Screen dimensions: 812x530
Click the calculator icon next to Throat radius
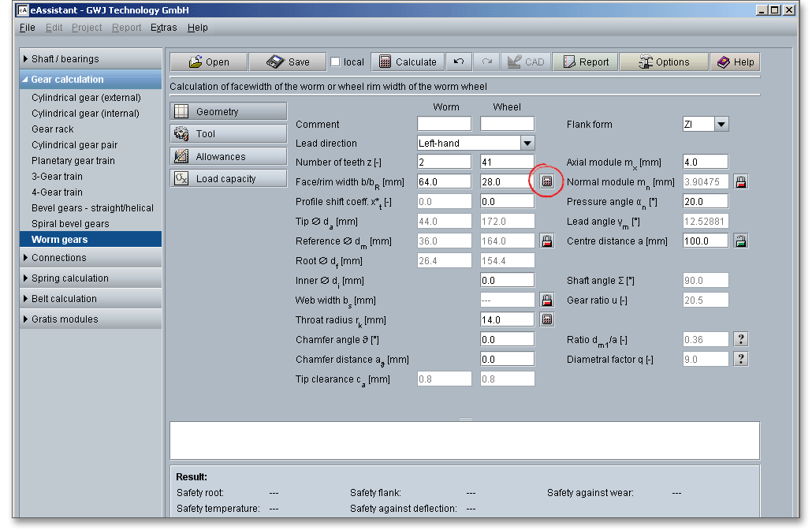(x=547, y=319)
